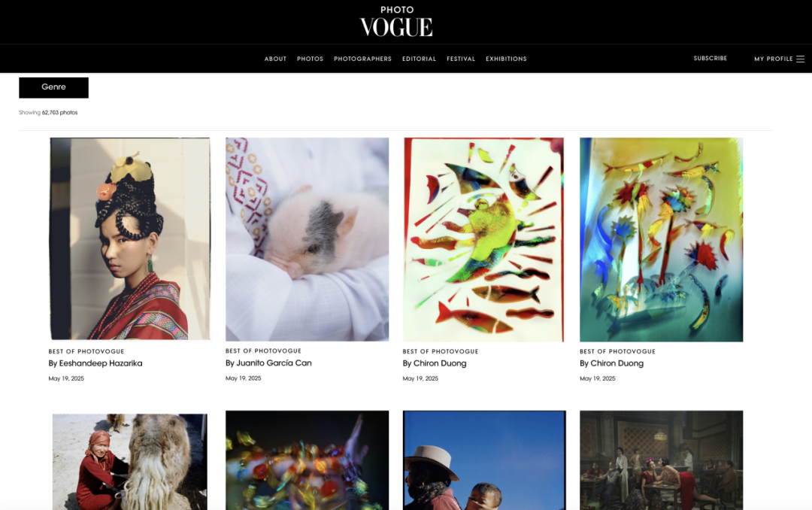The height and width of the screenshot is (510, 812).
Task: Open the Editorial menu item
Action: pyautogui.click(x=419, y=59)
